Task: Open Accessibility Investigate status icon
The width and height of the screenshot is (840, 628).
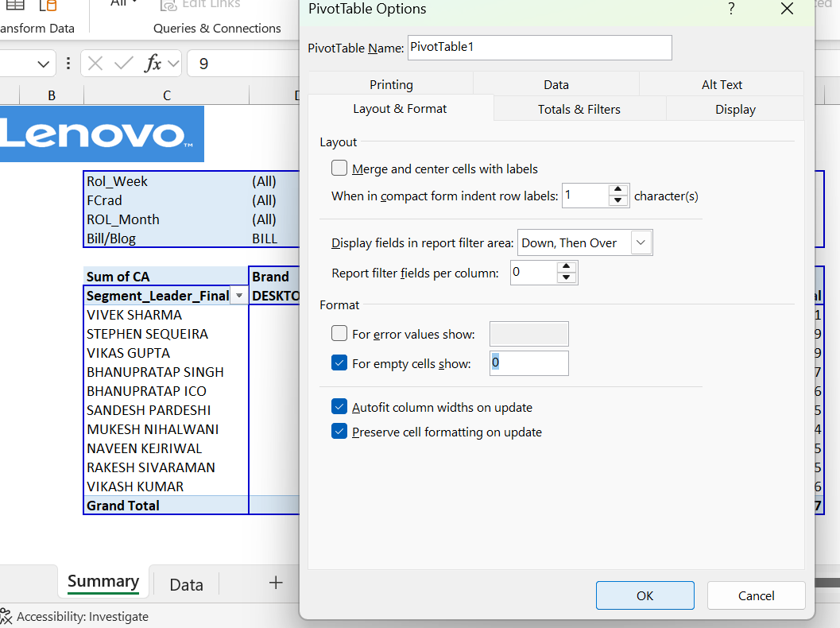Action: 6,616
